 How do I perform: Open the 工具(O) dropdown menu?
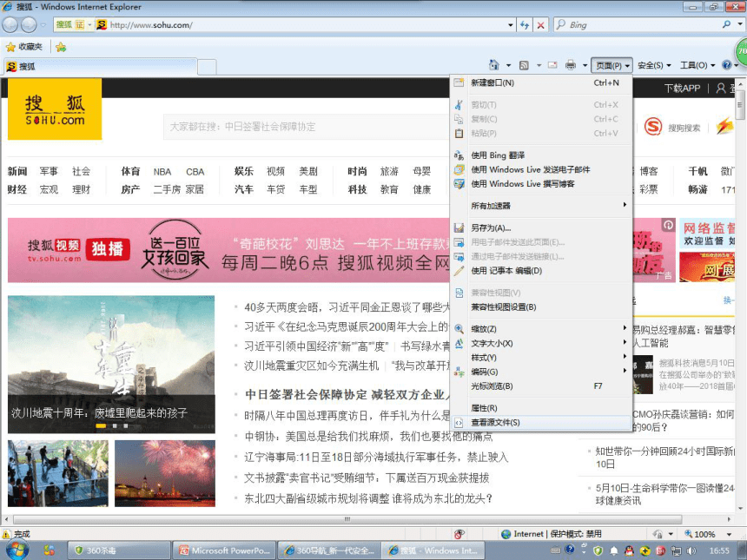coord(697,65)
